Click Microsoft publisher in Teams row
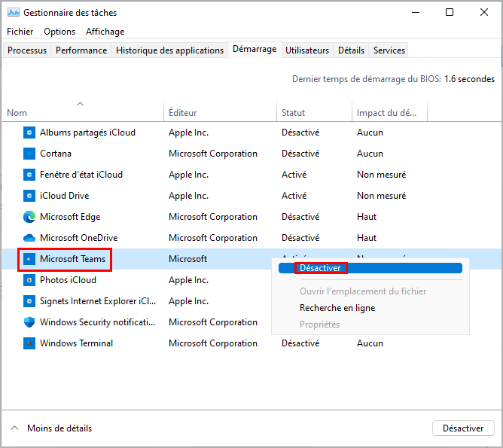The width and height of the screenshot is (503, 448). point(187,259)
